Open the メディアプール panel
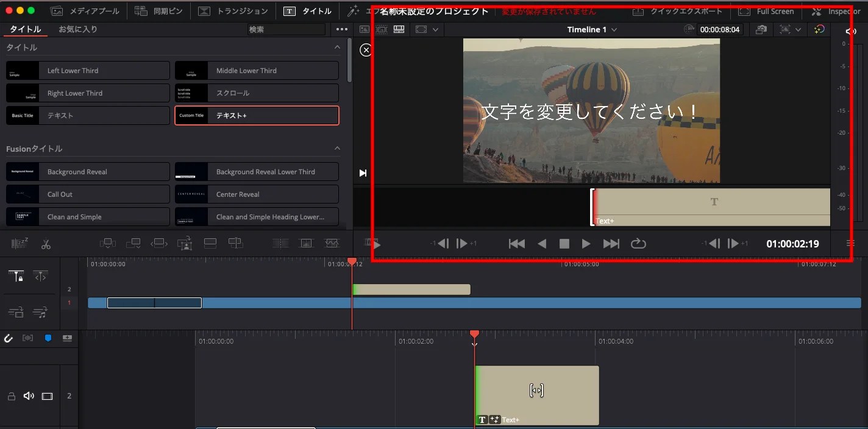Viewport: 868px width, 429px height. [85, 11]
